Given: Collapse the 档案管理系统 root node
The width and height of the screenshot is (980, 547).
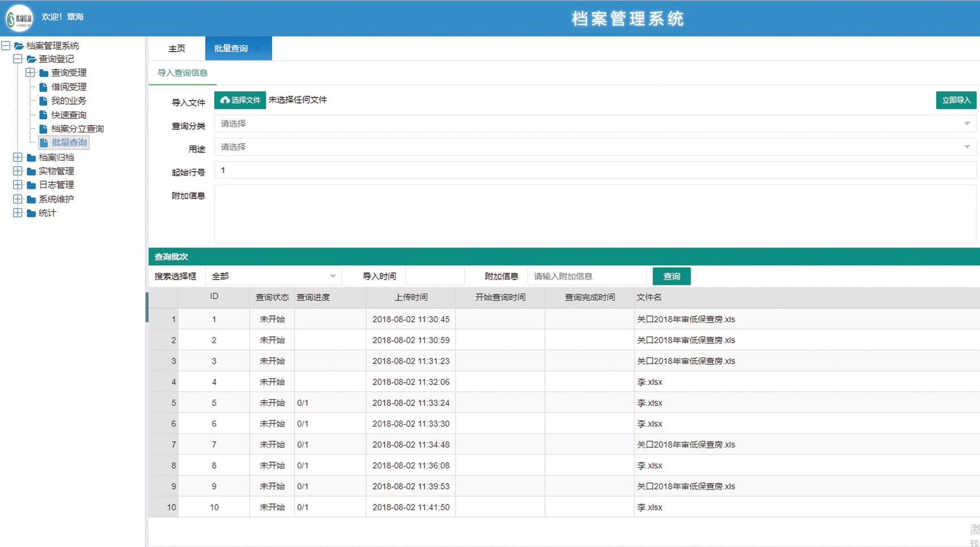Looking at the screenshot, I should (x=5, y=45).
